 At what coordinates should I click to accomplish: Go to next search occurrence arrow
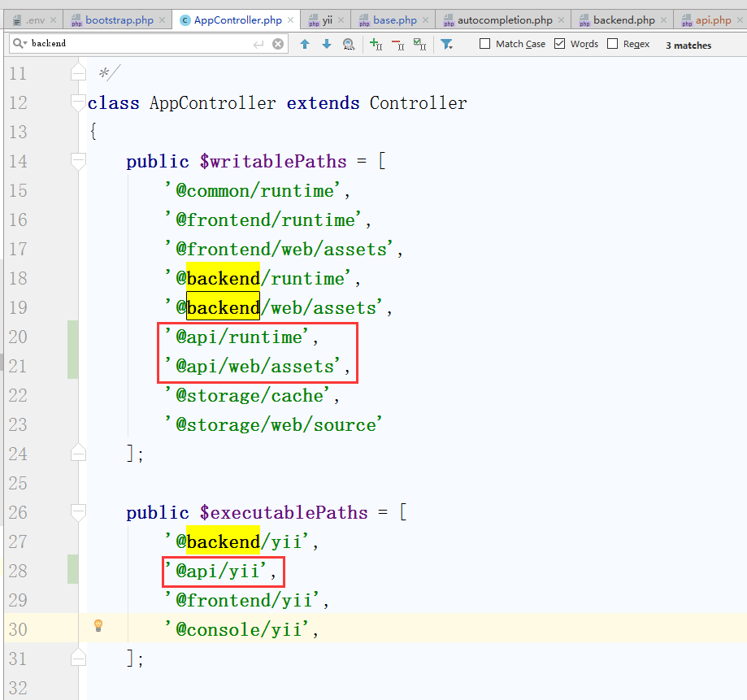point(327,44)
